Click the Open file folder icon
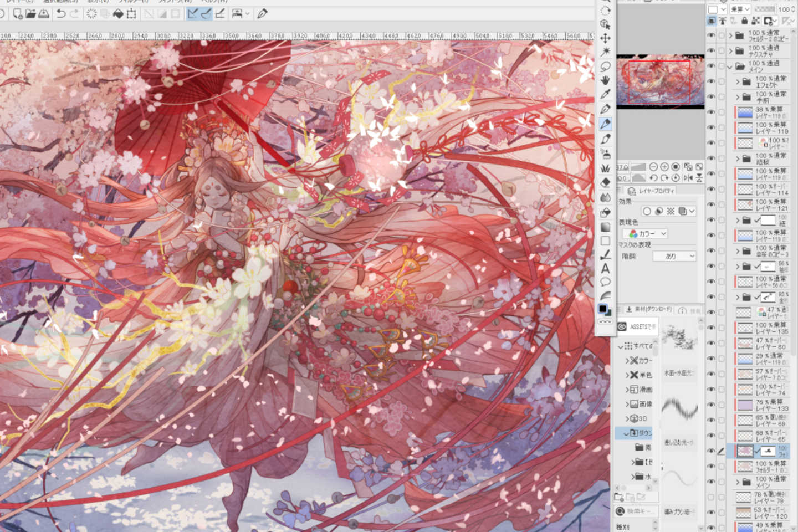Image resolution: width=798 pixels, height=532 pixels. 30,14
